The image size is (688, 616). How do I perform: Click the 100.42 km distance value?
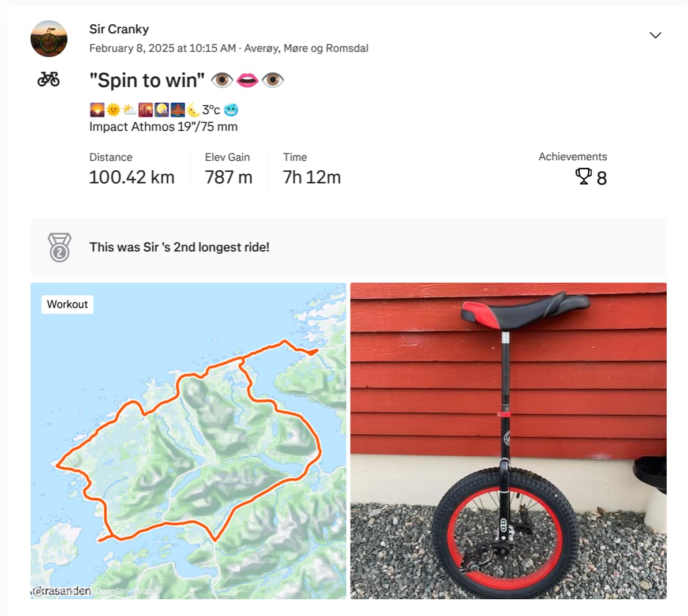131,177
